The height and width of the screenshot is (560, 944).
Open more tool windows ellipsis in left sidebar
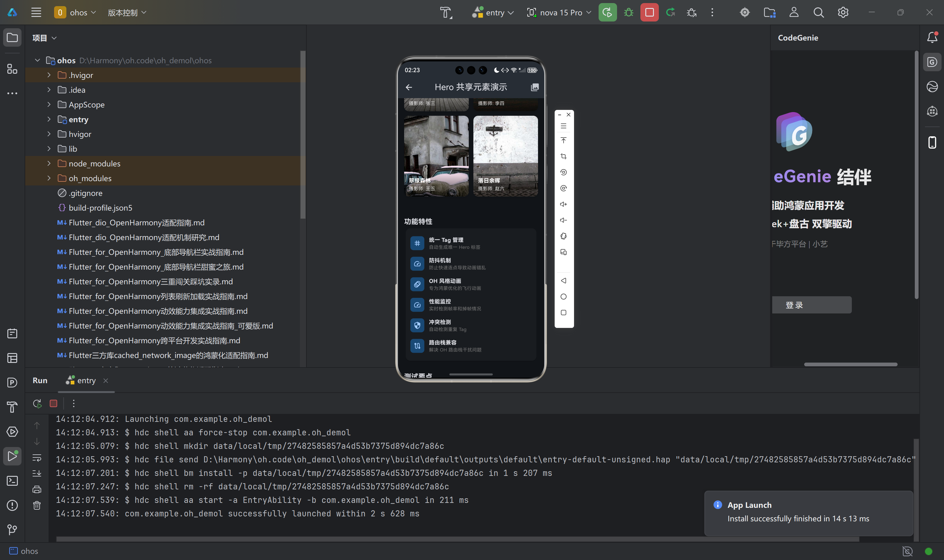[12, 93]
